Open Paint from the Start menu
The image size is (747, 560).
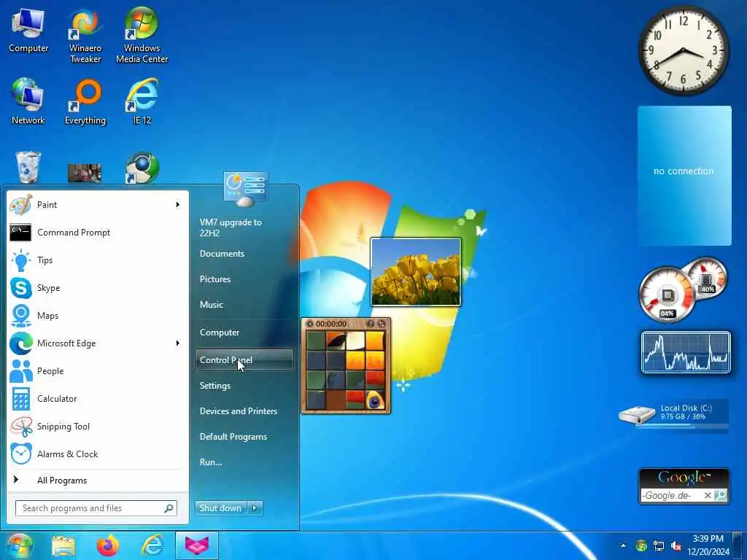(98, 205)
